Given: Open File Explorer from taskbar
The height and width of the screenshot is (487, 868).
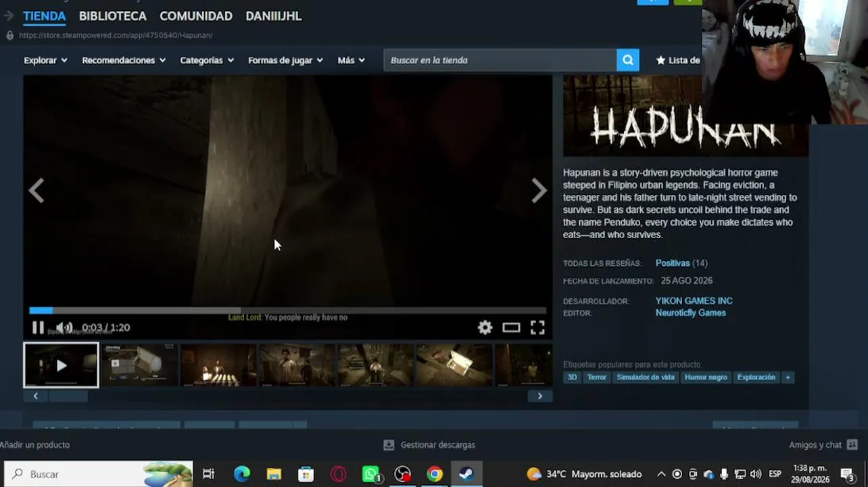Looking at the screenshot, I should (x=274, y=474).
